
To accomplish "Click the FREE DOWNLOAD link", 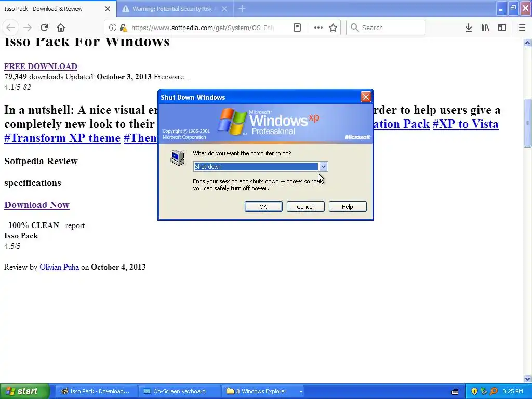I will point(41,66).
